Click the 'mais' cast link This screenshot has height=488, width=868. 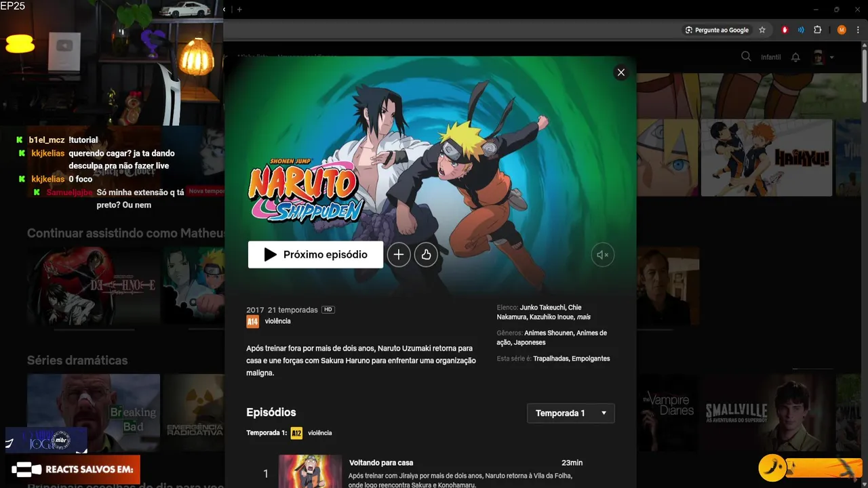[583, 317]
